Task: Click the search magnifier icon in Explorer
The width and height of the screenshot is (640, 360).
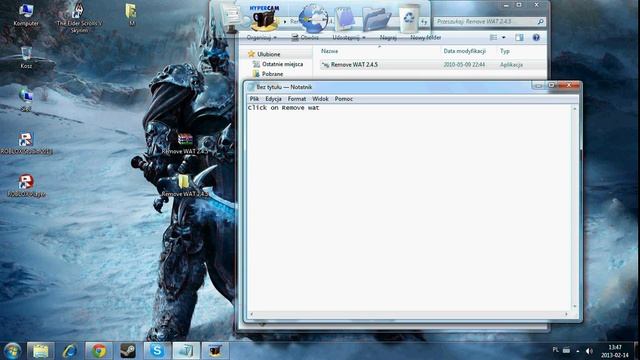Action: [x=540, y=21]
